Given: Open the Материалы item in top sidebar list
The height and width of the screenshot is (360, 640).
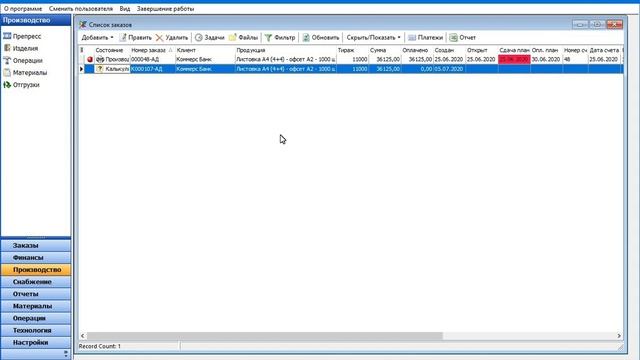Looking at the screenshot, I should 25,73.
